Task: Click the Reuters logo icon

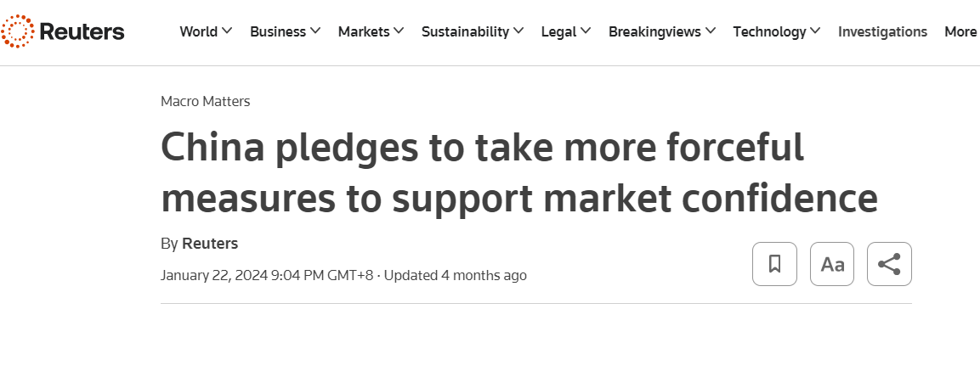Action: (17, 31)
